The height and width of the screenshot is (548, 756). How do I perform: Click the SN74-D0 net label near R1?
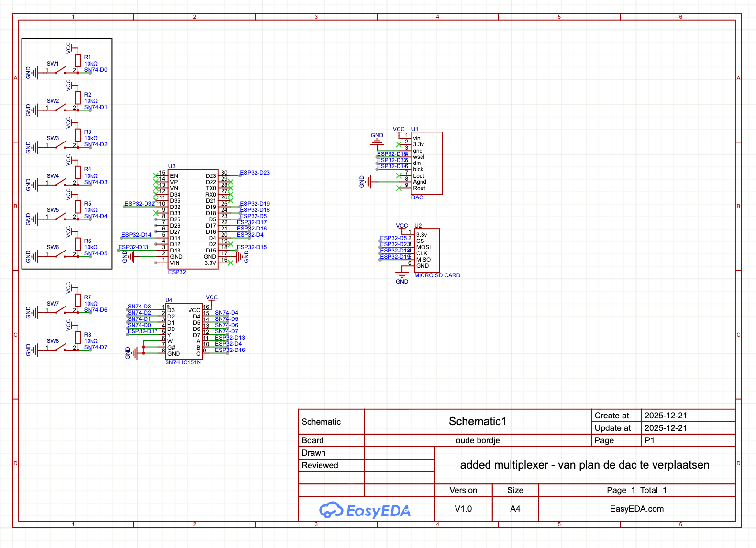pyautogui.click(x=96, y=70)
